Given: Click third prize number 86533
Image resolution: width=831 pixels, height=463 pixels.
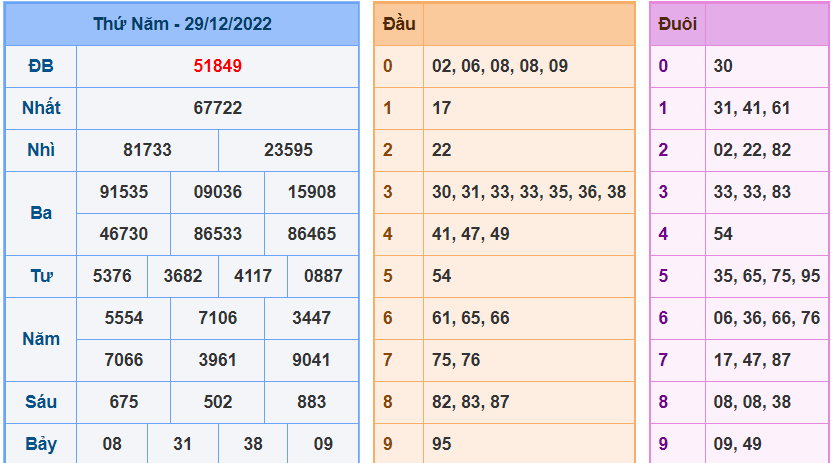Looking at the screenshot, I should [217, 234].
